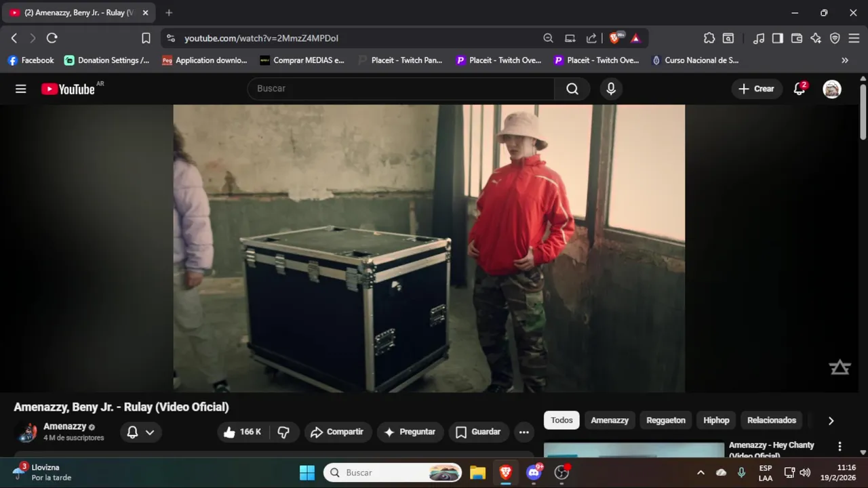Select the Todos filter chip
Viewport: 868px width, 488px height.
[x=561, y=420]
